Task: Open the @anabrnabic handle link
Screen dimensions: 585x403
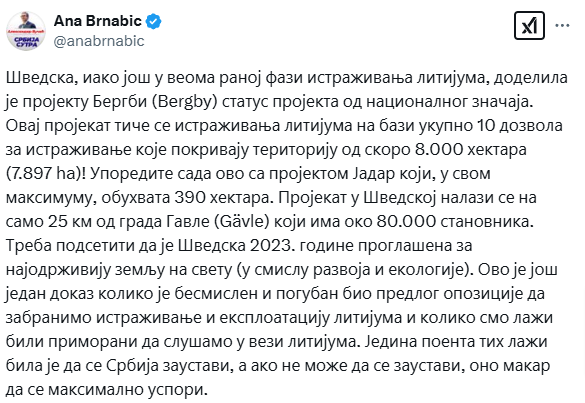Action: (99, 41)
